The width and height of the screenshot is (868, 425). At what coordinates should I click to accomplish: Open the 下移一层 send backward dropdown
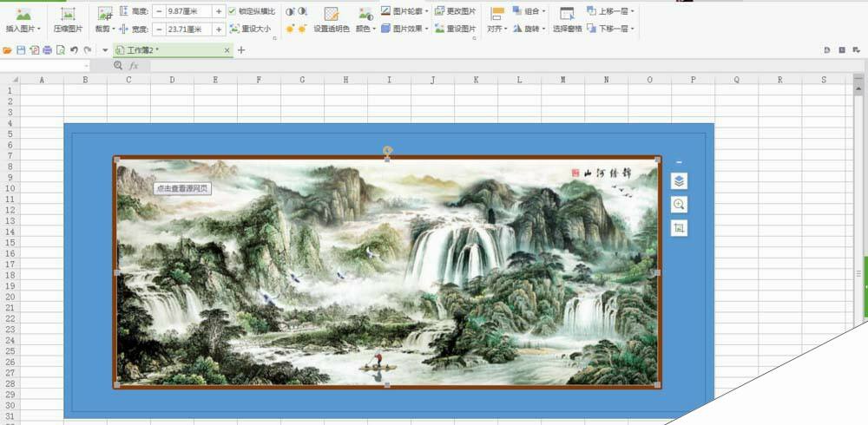pos(610,29)
